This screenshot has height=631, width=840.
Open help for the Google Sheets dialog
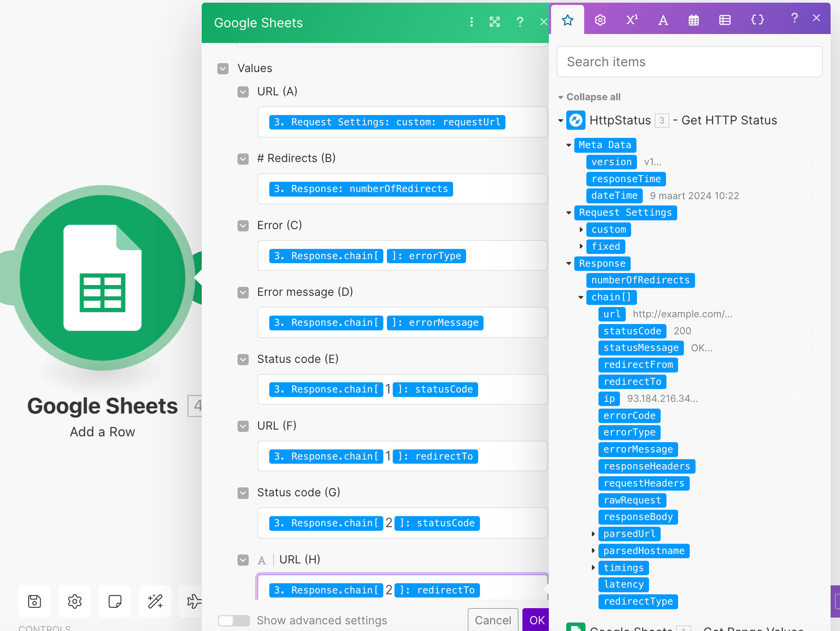[x=520, y=22]
